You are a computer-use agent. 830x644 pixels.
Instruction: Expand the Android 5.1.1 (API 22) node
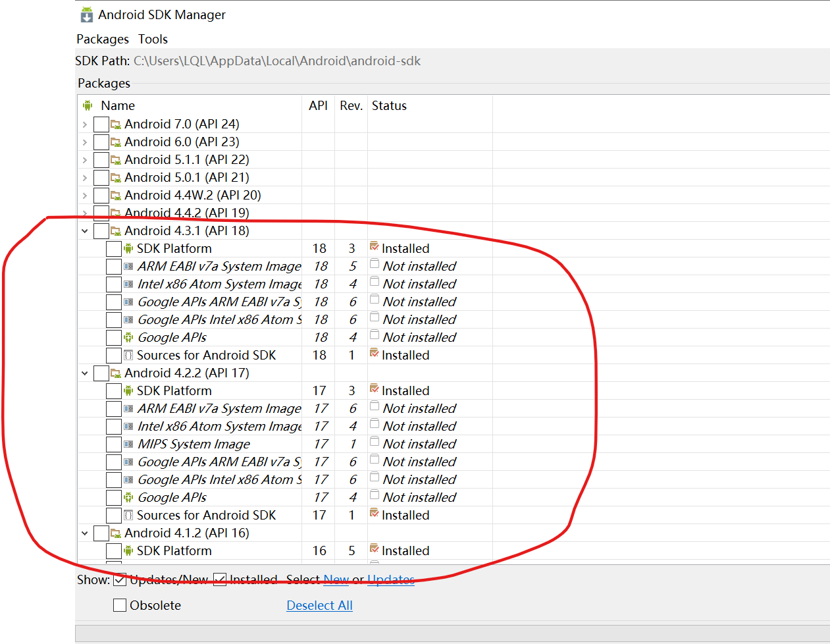point(85,159)
